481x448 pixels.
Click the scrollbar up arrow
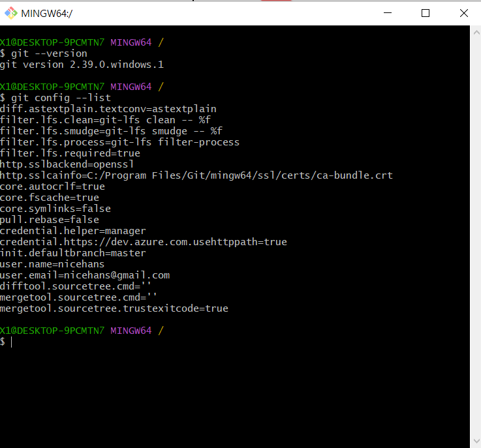point(476,33)
